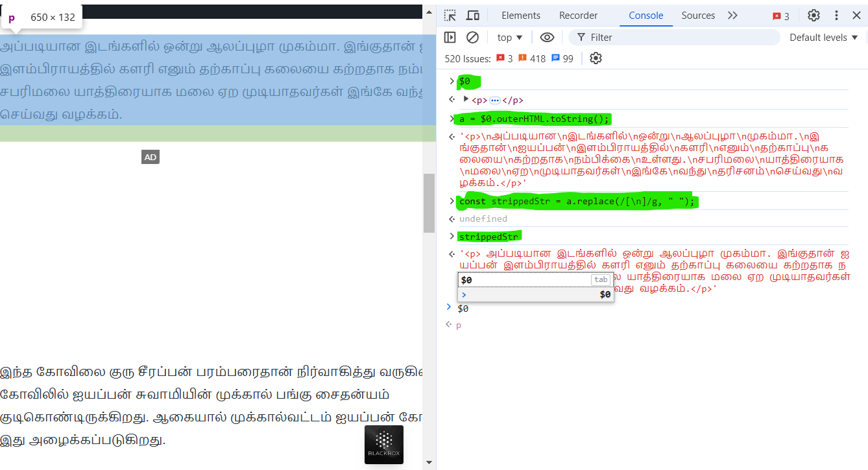Clear the console with the ban icon
Screen dimensions: 868x470
point(473,38)
